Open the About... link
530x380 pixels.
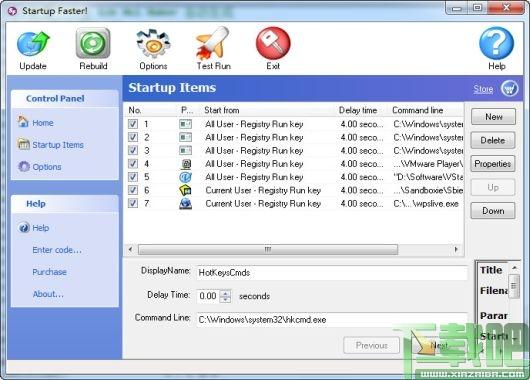click(x=48, y=294)
